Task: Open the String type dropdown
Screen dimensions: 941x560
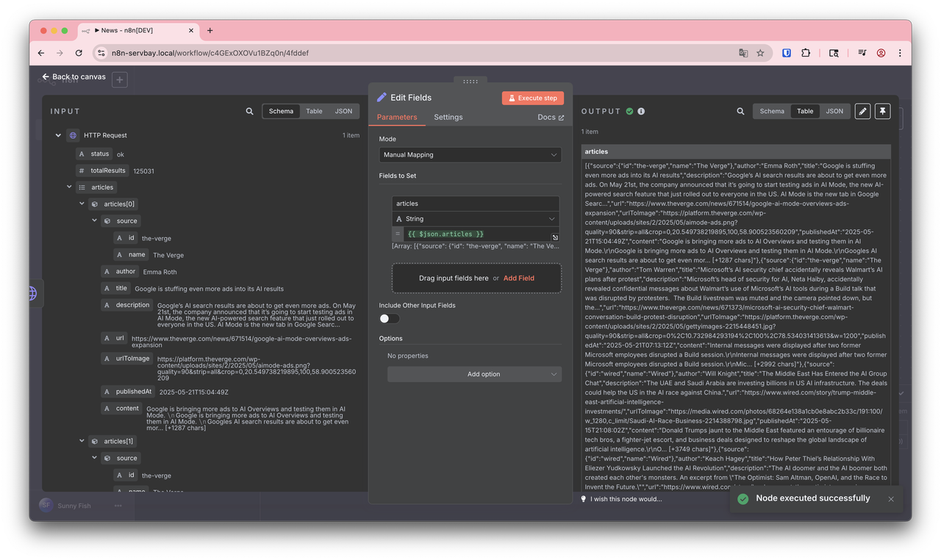Action: point(476,219)
